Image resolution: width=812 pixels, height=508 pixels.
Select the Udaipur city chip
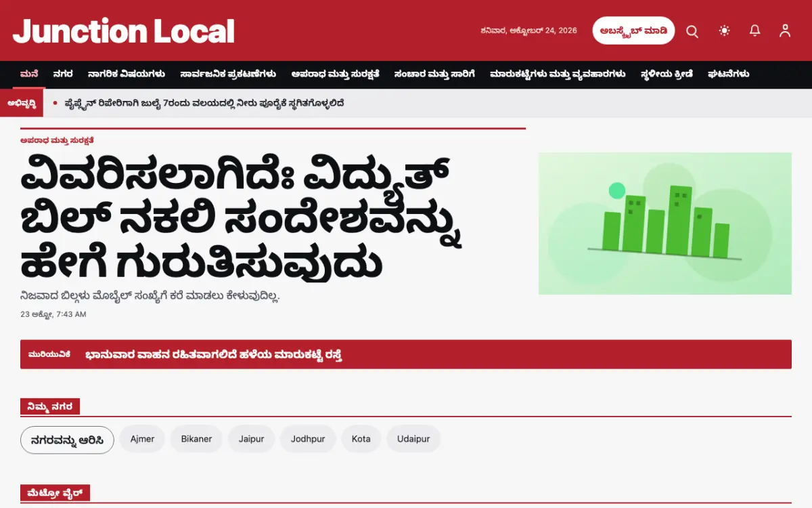pyautogui.click(x=413, y=439)
